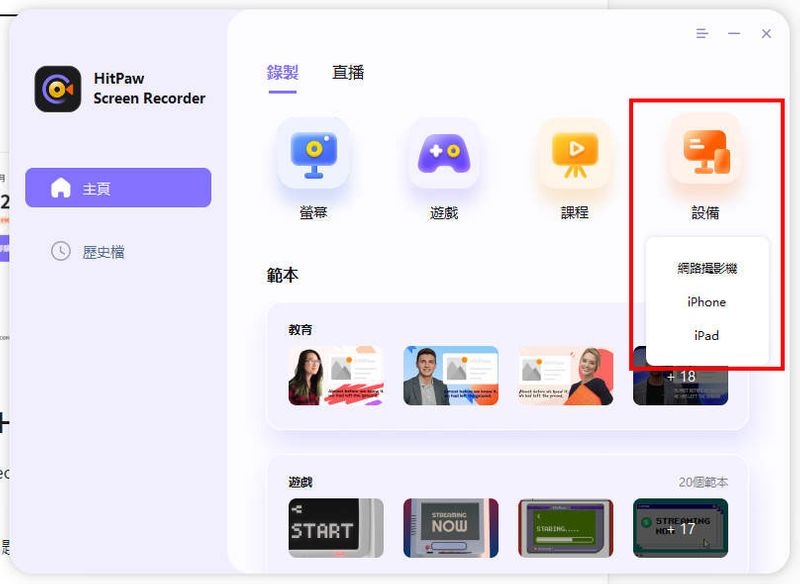Switch to the 錄製 tab

pyautogui.click(x=282, y=72)
